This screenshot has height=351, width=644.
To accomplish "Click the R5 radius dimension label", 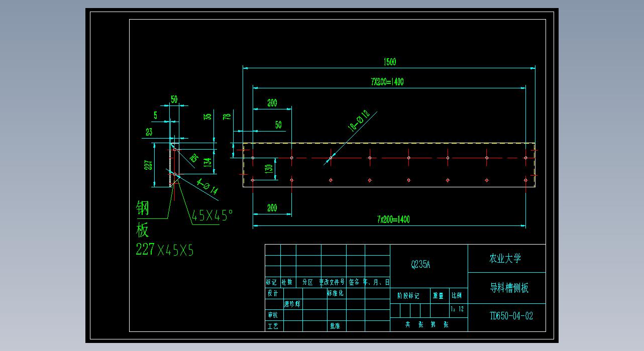I will 193,158.
